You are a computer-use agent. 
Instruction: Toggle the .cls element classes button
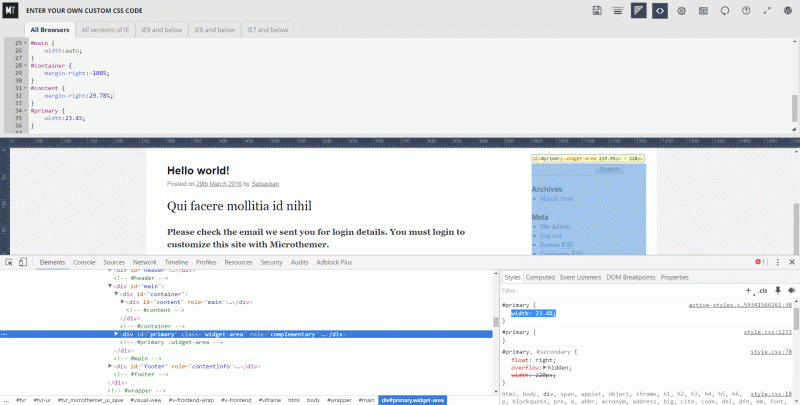(763, 290)
